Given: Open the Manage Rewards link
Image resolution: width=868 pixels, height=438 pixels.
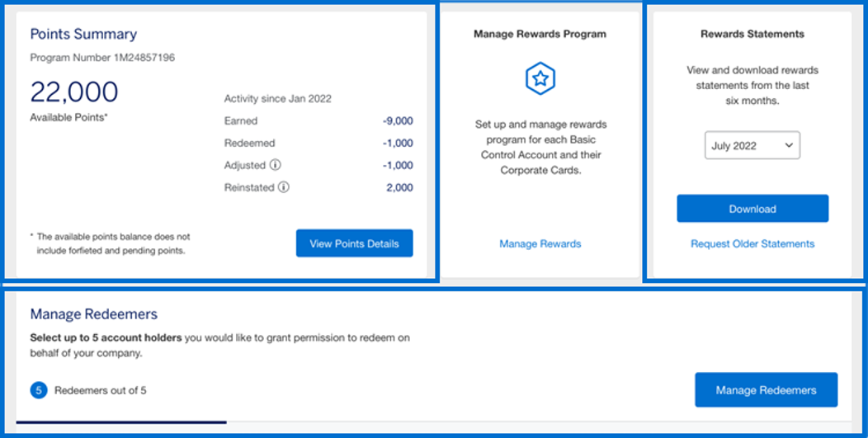Looking at the screenshot, I should point(540,243).
